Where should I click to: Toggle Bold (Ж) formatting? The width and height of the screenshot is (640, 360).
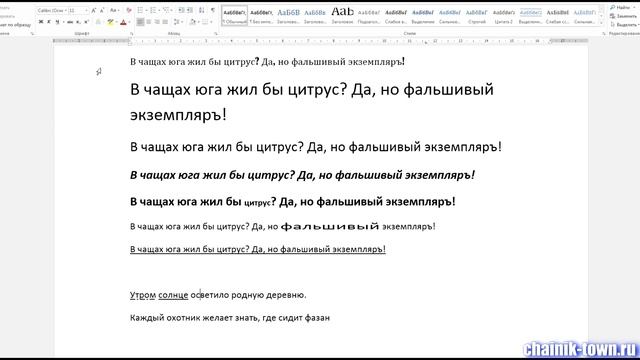[x=41, y=22]
